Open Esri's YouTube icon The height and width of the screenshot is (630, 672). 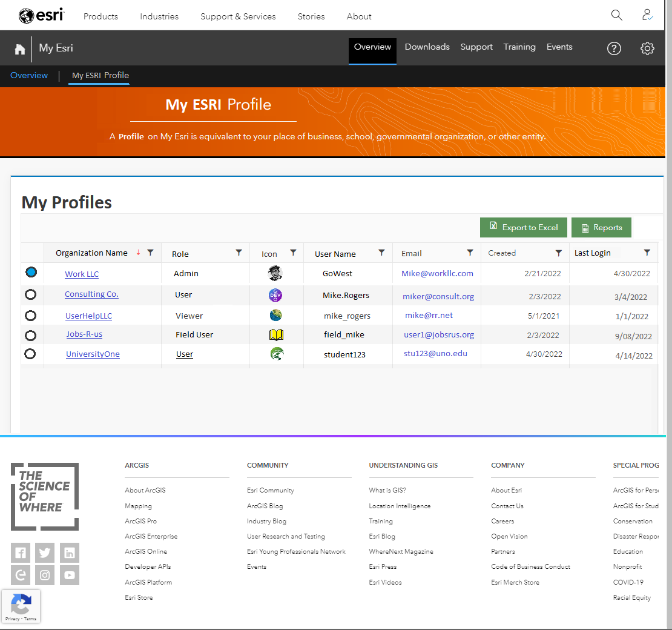click(x=69, y=574)
